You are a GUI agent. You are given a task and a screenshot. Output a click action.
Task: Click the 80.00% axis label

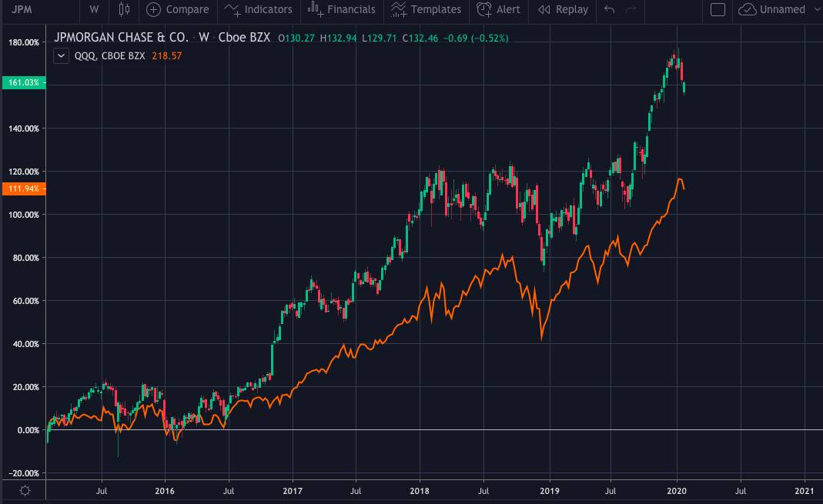[x=25, y=258]
